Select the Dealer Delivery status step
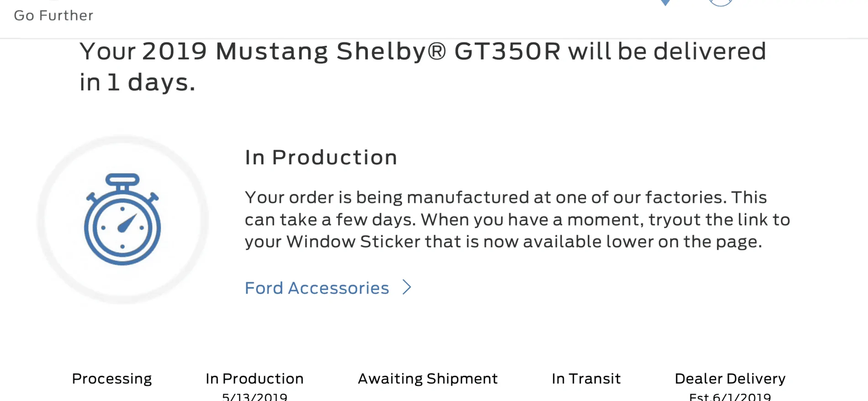 [730, 379]
